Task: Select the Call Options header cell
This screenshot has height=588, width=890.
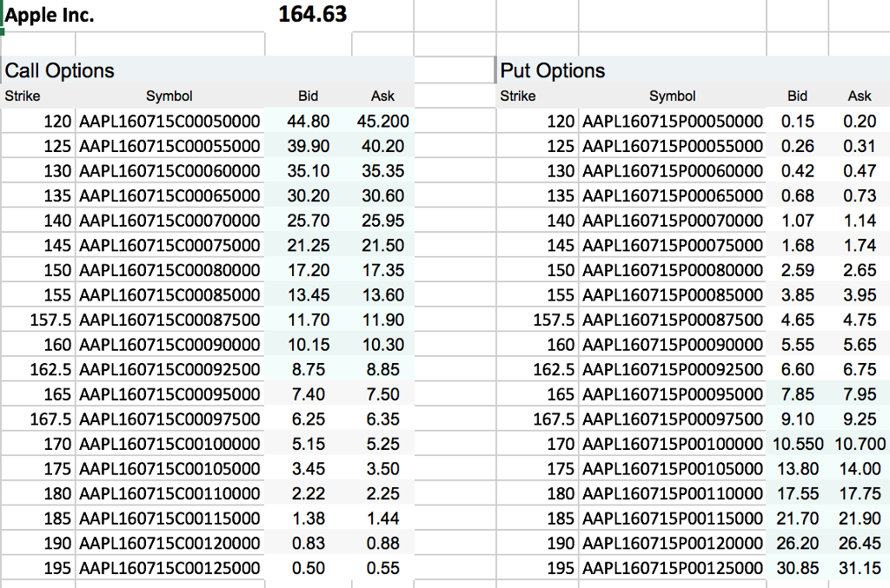Action: point(58,70)
